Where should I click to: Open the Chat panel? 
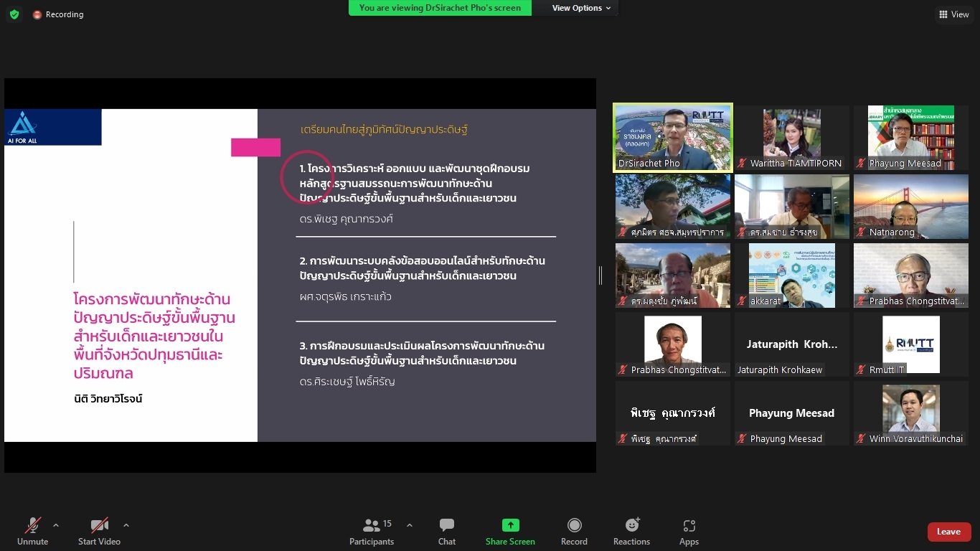(446, 532)
